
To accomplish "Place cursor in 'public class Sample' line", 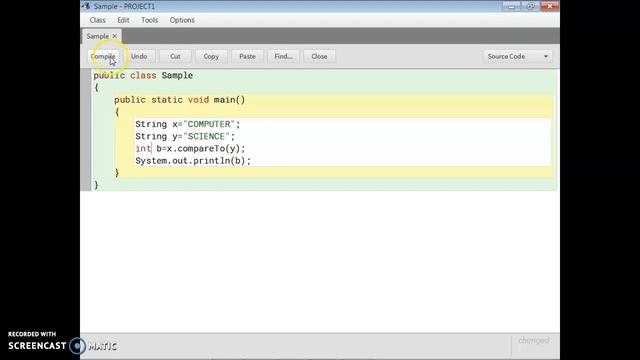I will point(143,76).
